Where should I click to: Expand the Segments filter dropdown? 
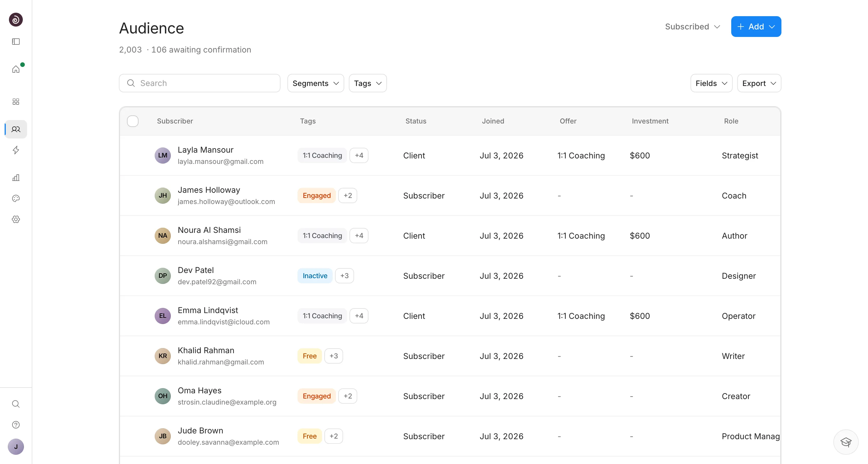point(316,83)
